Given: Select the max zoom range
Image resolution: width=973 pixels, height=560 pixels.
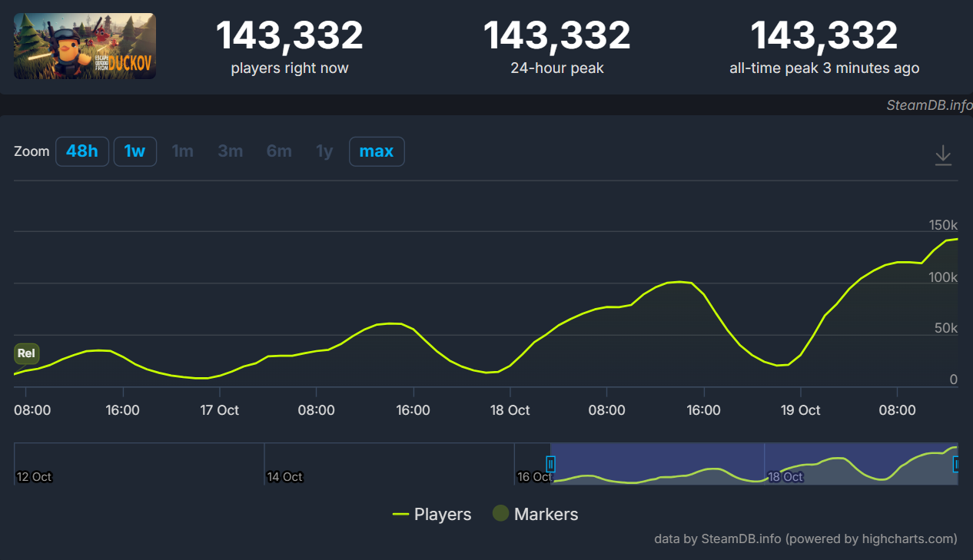Looking at the screenshot, I should coord(376,151).
